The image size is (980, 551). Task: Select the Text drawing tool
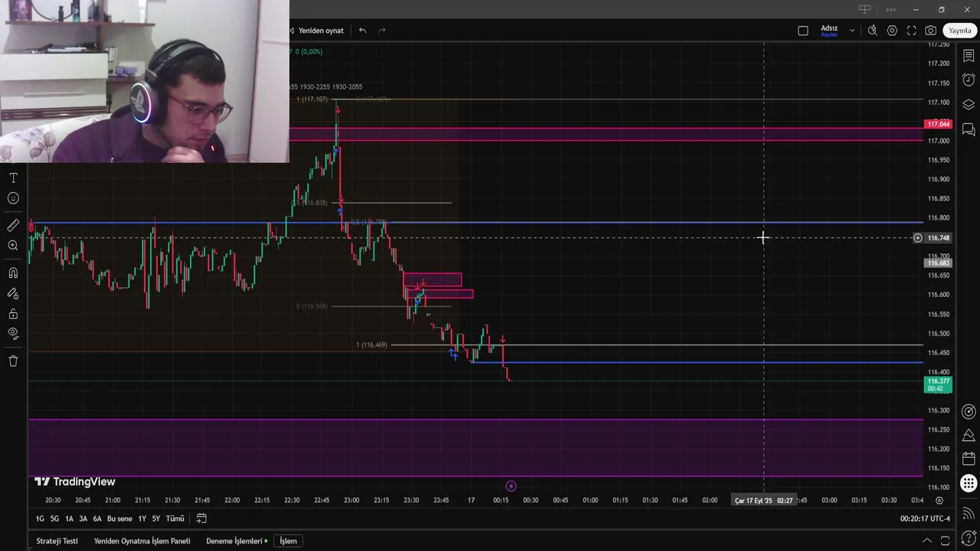[x=13, y=178]
